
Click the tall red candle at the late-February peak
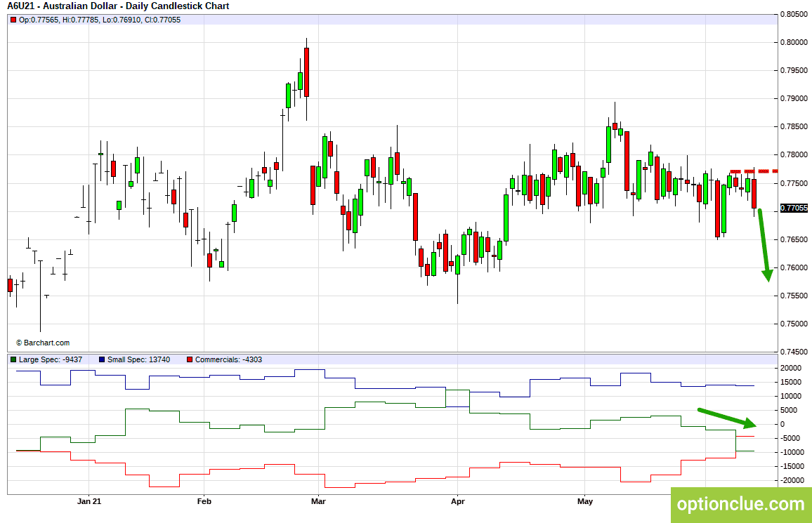[x=306, y=72]
